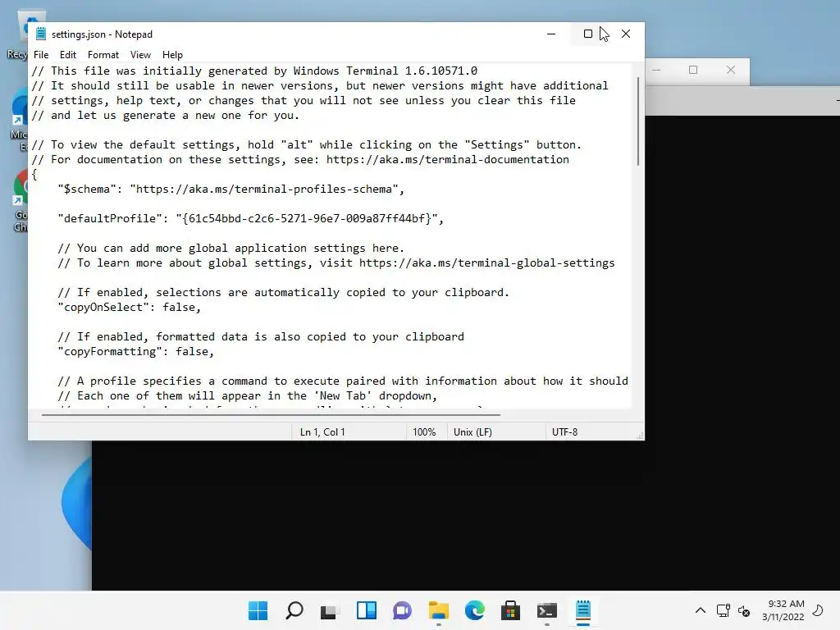Click the UTF-8 encoding status bar entry

[564, 431]
